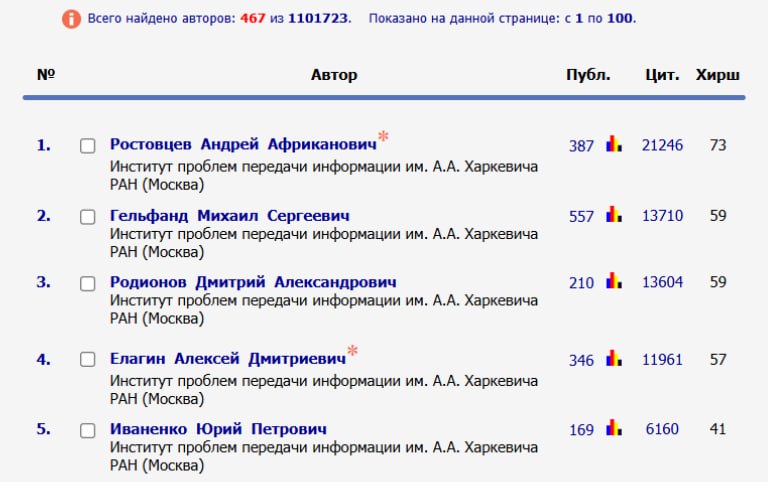Viewport: 768px width, 482px height.
Task: Tick checkbox for Ростовцев Андрей Африканович
Action: coord(88,146)
